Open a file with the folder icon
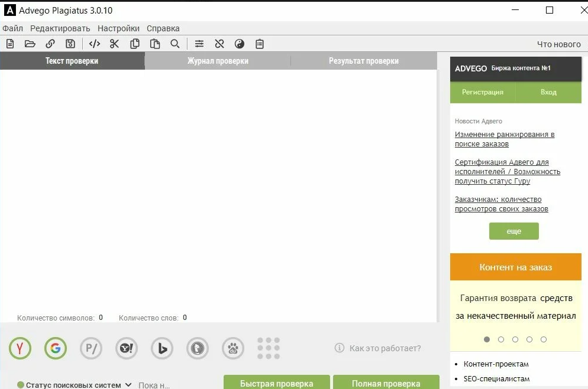The width and height of the screenshot is (588, 389). pos(30,44)
